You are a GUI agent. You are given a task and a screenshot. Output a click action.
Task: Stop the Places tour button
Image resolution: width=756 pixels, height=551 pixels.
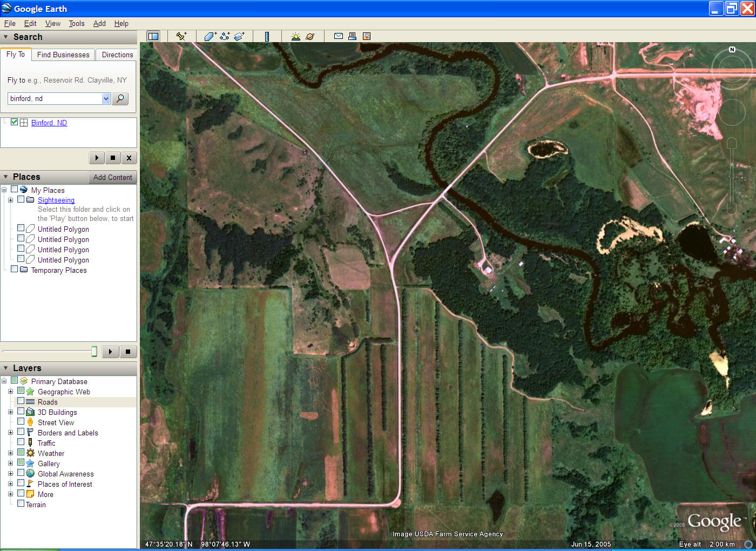[128, 352]
